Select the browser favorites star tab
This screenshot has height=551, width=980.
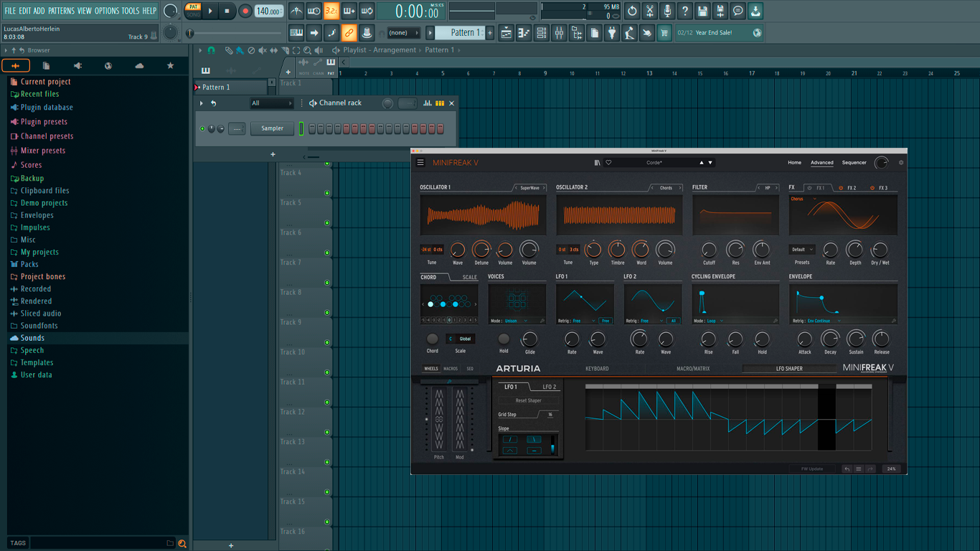coord(170,65)
